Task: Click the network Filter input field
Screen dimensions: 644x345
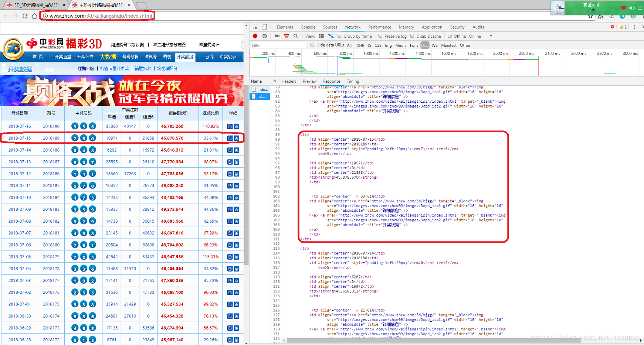Action: click(278, 45)
